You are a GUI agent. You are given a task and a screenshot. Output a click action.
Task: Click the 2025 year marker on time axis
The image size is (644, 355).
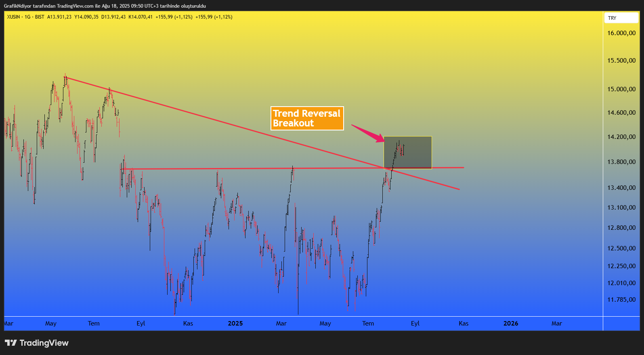(x=235, y=323)
